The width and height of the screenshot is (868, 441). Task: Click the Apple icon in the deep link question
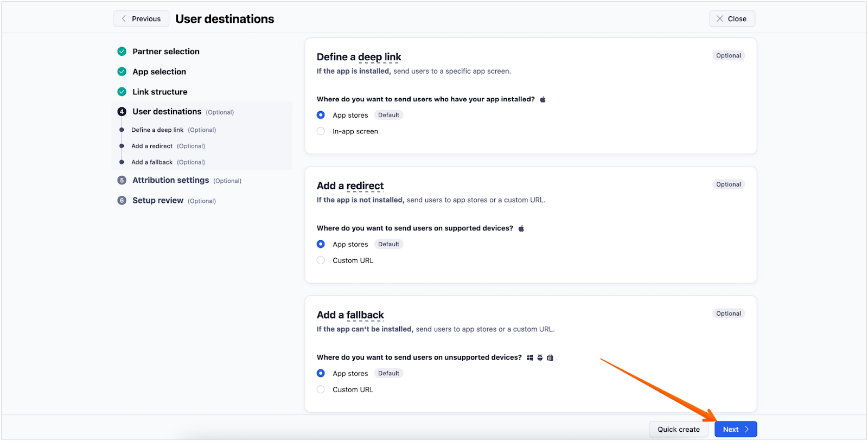[x=542, y=99]
